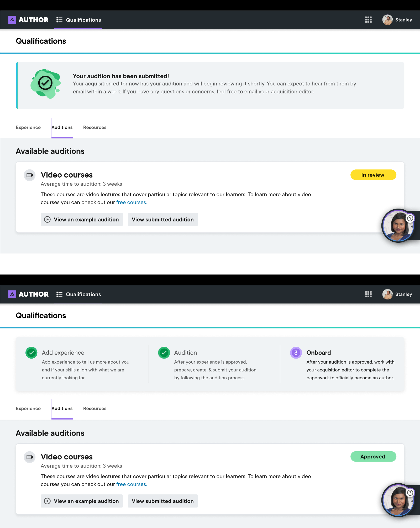Click the In review status badge
Image resolution: width=420 pixels, height=528 pixels.
pyautogui.click(x=373, y=175)
